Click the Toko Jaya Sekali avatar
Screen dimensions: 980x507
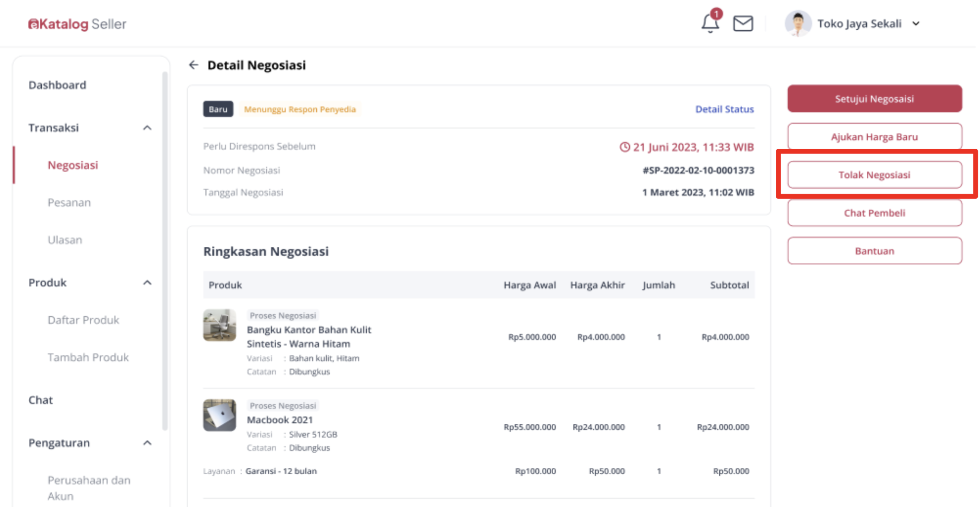798,24
